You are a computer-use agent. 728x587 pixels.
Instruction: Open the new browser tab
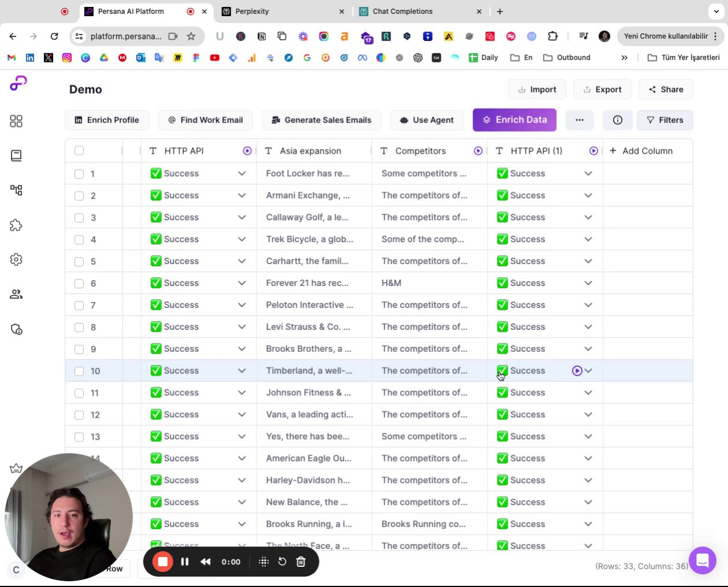point(500,12)
